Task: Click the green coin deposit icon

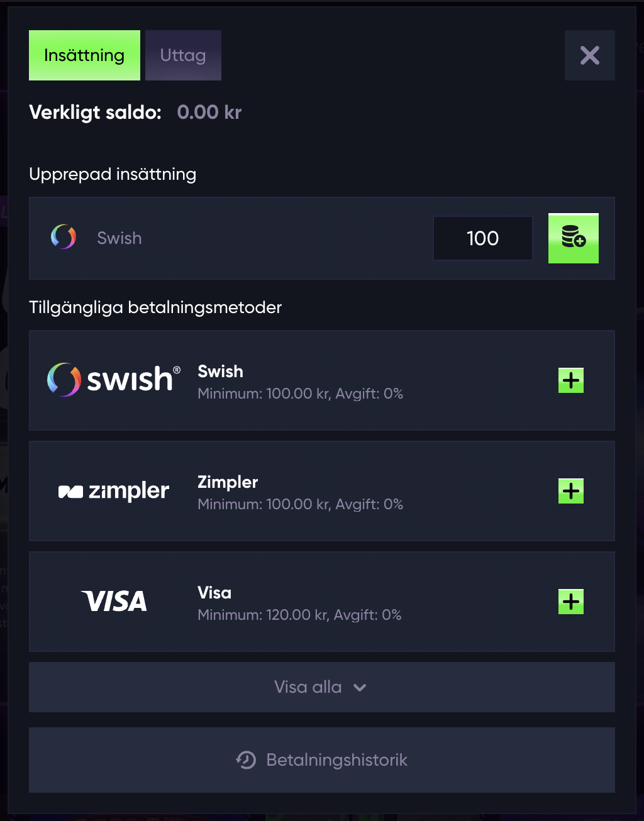Action: [573, 238]
